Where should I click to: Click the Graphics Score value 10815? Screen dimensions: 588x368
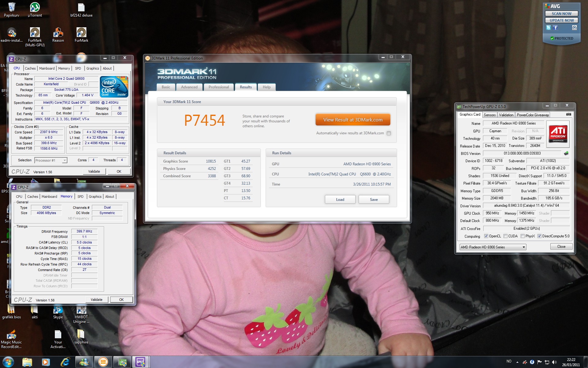(x=211, y=161)
